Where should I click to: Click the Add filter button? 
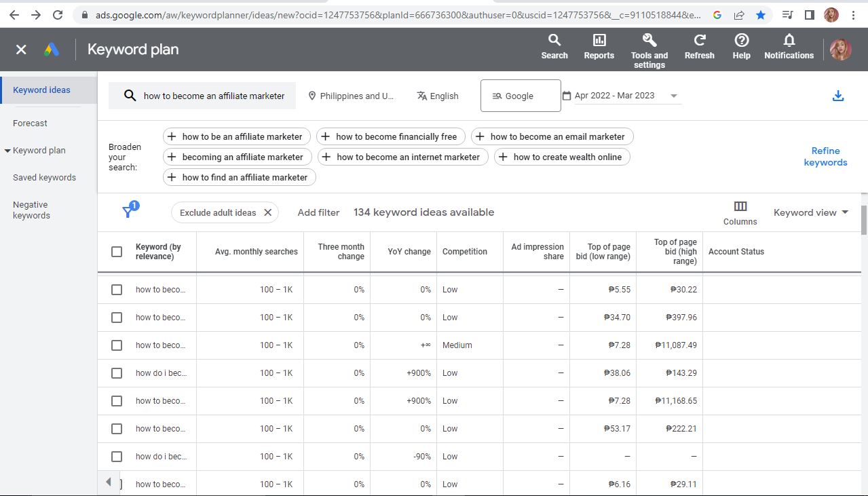point(318,212)
